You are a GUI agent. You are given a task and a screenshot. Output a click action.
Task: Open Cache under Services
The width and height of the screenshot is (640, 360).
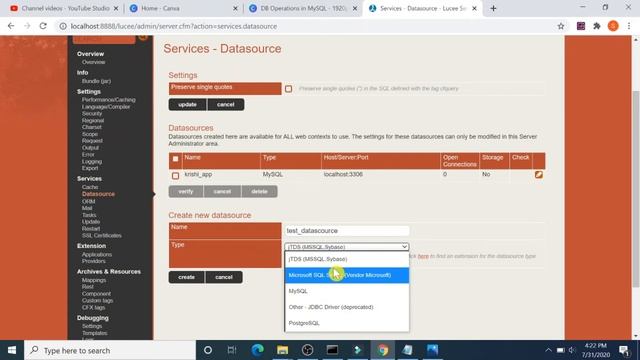pos(90,187)
